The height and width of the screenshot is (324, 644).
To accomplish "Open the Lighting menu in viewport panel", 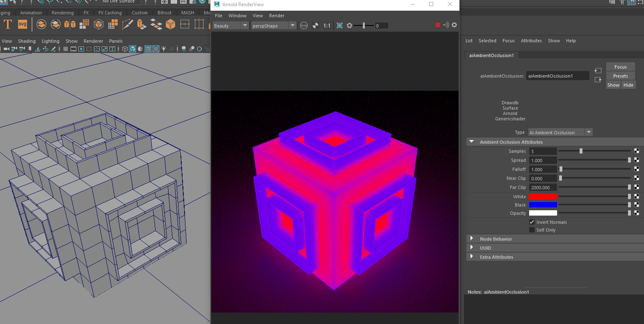I will 50,41.
